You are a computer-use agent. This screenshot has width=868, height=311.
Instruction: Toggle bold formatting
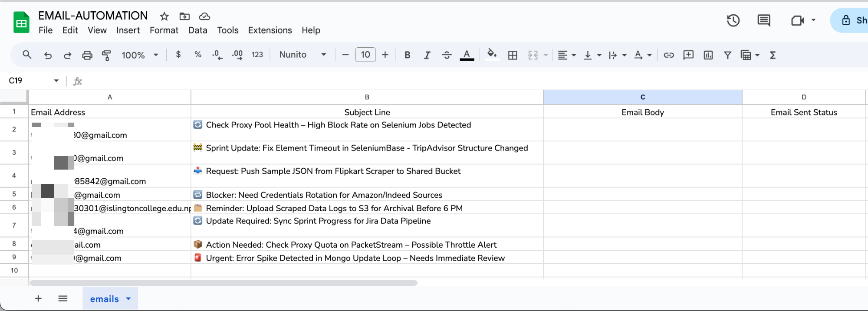click(407, 55)
